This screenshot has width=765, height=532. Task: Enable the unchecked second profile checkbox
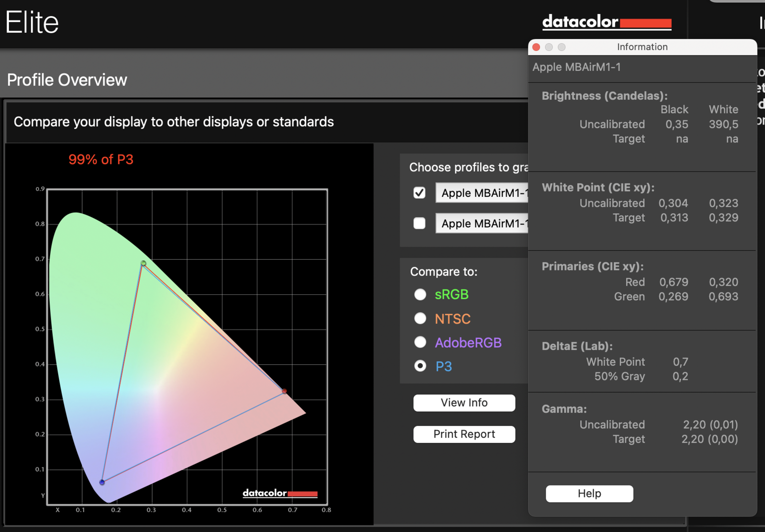pyautogui.click(x=419, y=223)
